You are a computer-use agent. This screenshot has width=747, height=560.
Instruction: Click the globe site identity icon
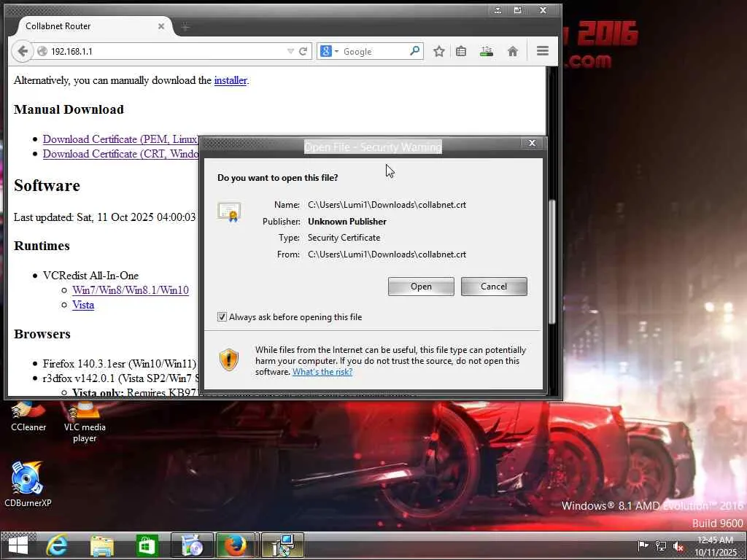[42, 52]
